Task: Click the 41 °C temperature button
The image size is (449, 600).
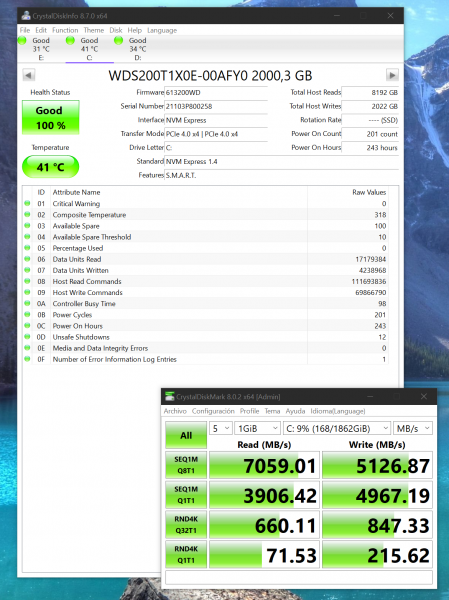Action: [51, 167]
